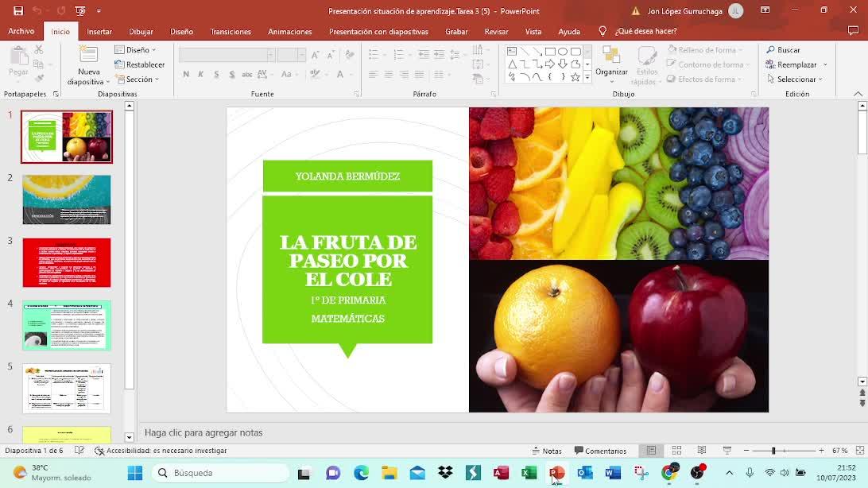The height and width of the screenshot is (488, 868).
Task: Toggle the Comentarios pane in status bar
Action: pyautogui.click(x=600, y=451)
